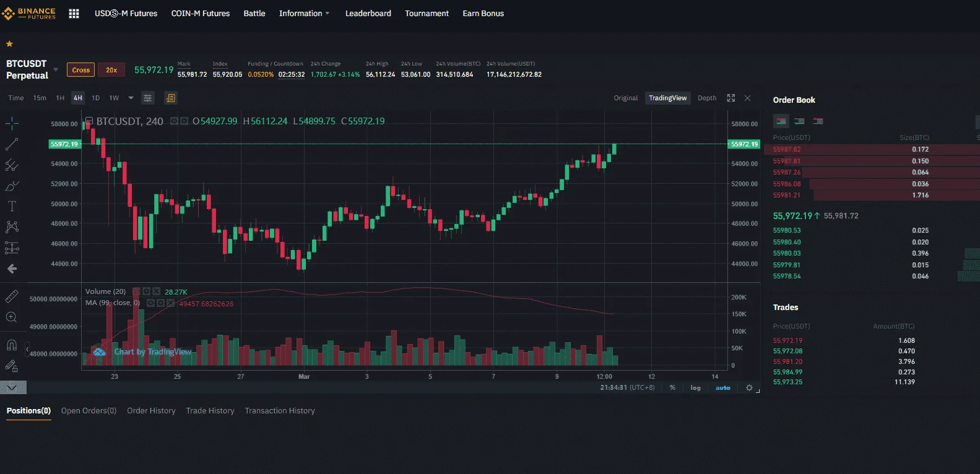Open more timeframes dropdown arrow
Screen dimensions: 980x474
tap(131, 98)
